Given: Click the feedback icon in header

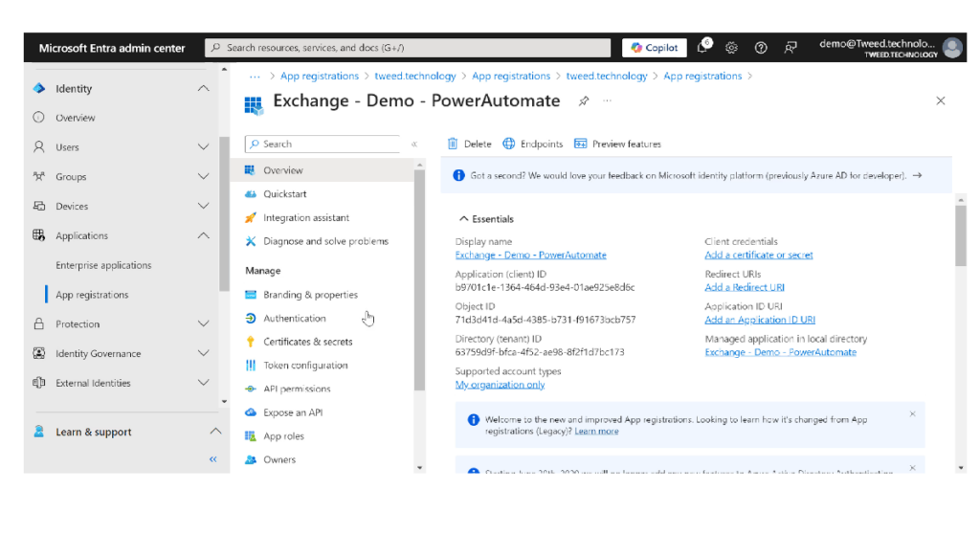Looking at the screenshot, I should 791,48.
